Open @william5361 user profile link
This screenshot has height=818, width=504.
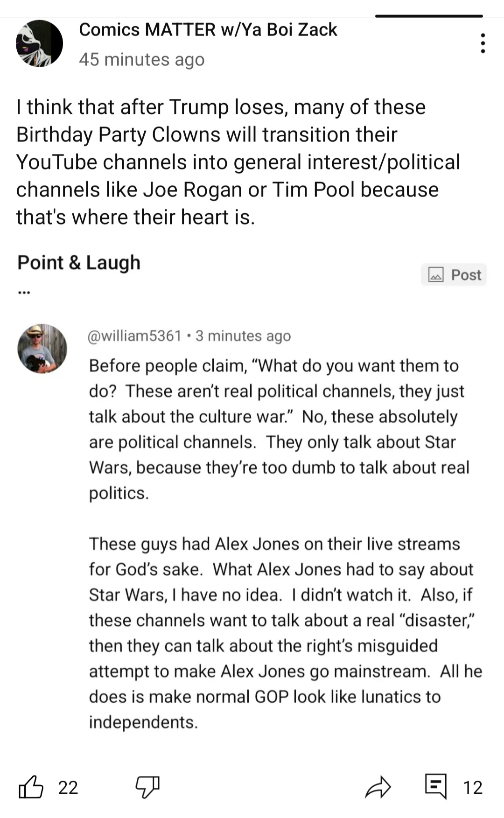tap(135, 336)
